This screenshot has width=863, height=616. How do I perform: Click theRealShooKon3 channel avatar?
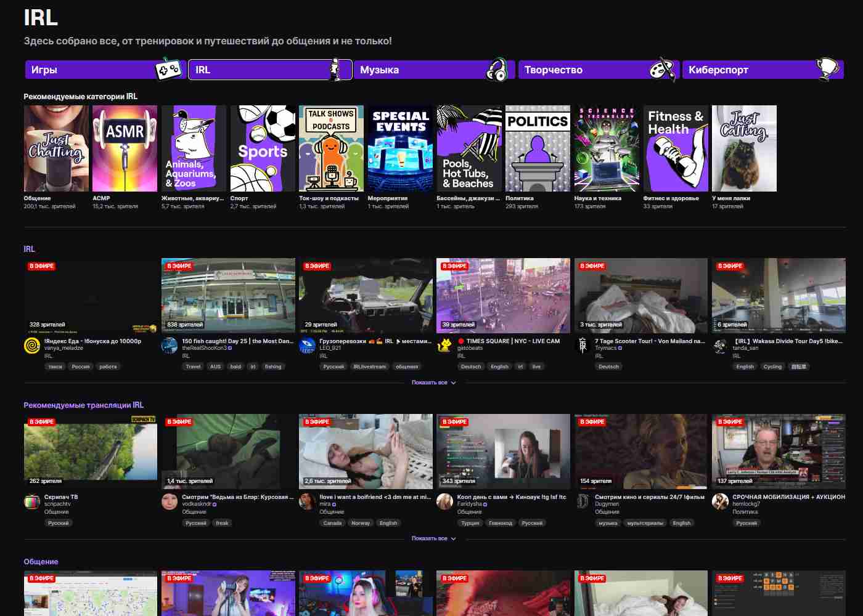click(169, 346)
